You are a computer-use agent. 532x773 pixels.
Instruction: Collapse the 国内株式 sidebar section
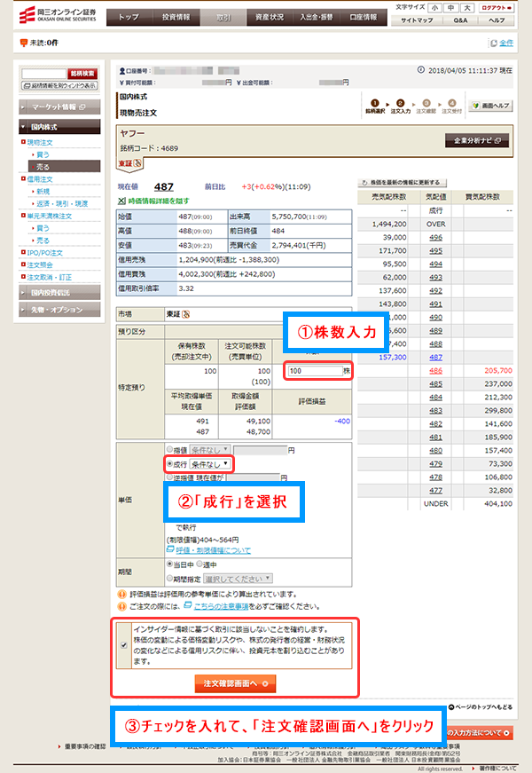pyautogui.click(x=59, y=127)
